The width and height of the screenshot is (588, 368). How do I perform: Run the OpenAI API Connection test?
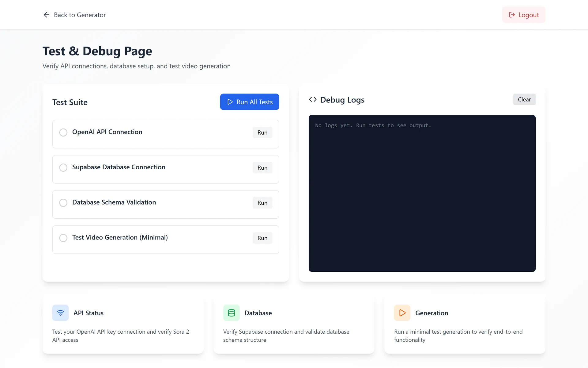click(262, 132)
